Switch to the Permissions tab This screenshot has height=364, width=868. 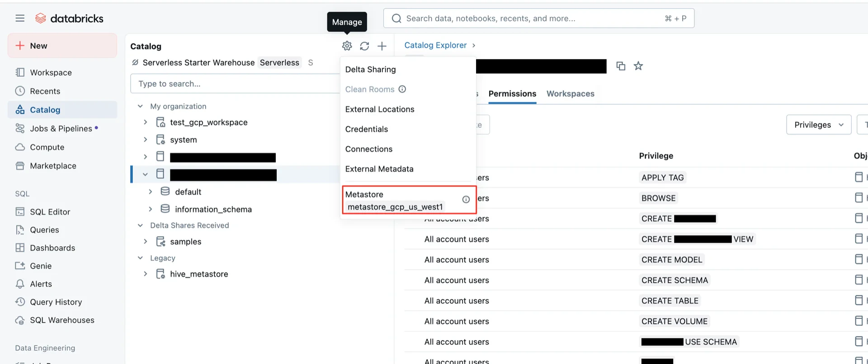point(512,93)
